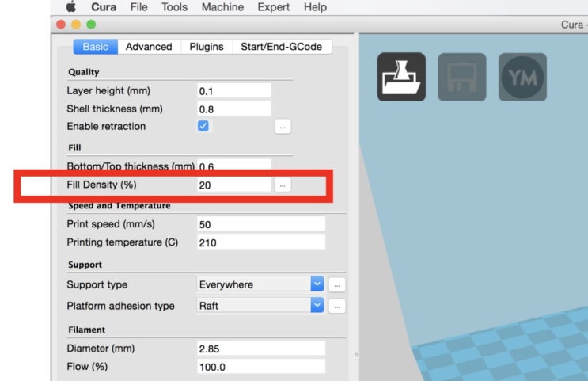
Task: Click the Load model file icon
Action: point(401,77)
